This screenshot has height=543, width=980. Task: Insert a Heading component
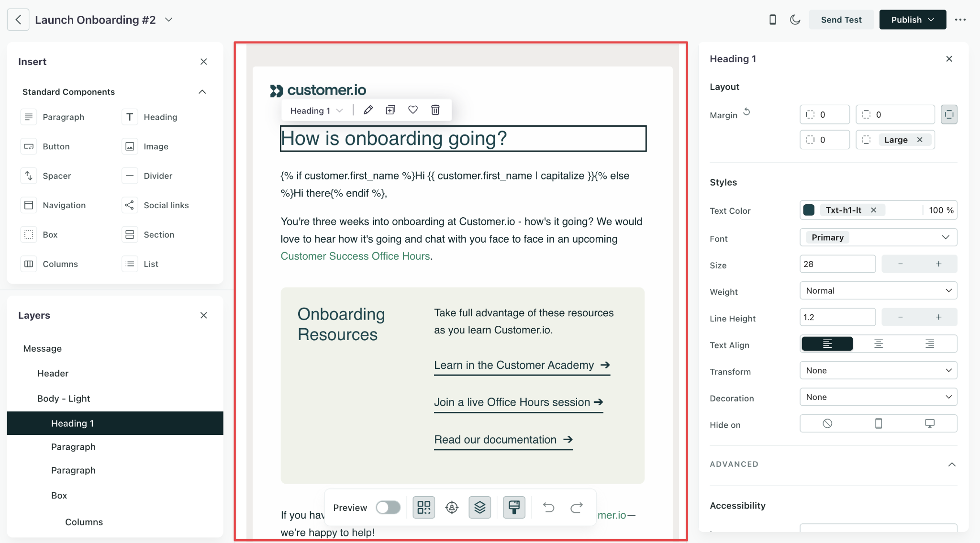coord(150,117)
